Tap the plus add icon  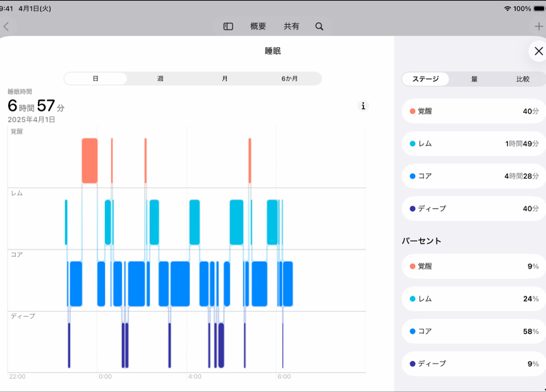tap(538, 27)
